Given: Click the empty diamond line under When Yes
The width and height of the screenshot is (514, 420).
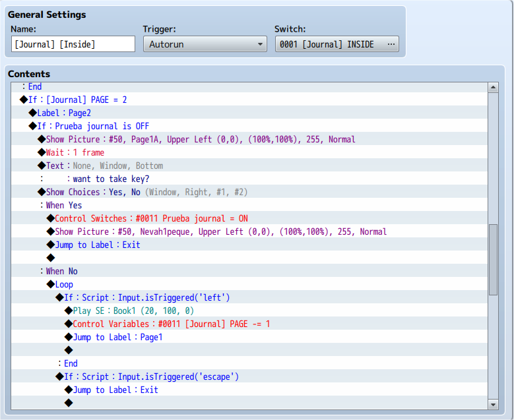Looking at the screenshot, I should click(249, 258).
